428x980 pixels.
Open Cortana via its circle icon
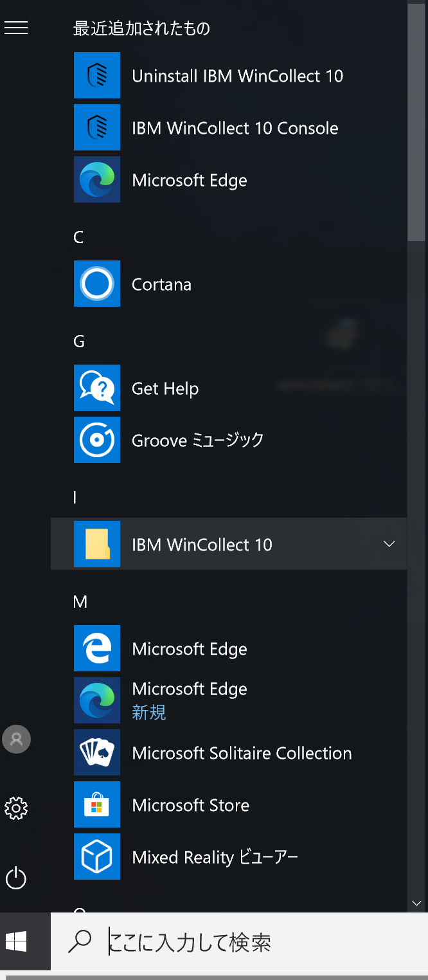[97, 284]
